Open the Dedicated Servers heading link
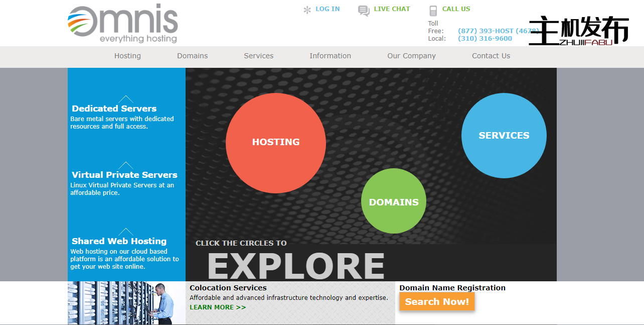Screen dimensions: 644x325 click(x=114, y=109)
